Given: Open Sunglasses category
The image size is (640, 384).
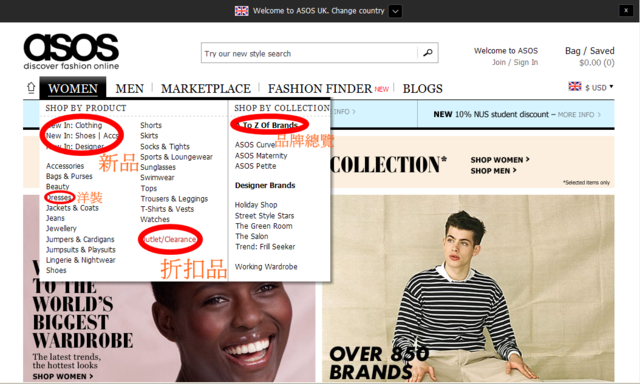Looking at the screenshot, I should point(158,167).
